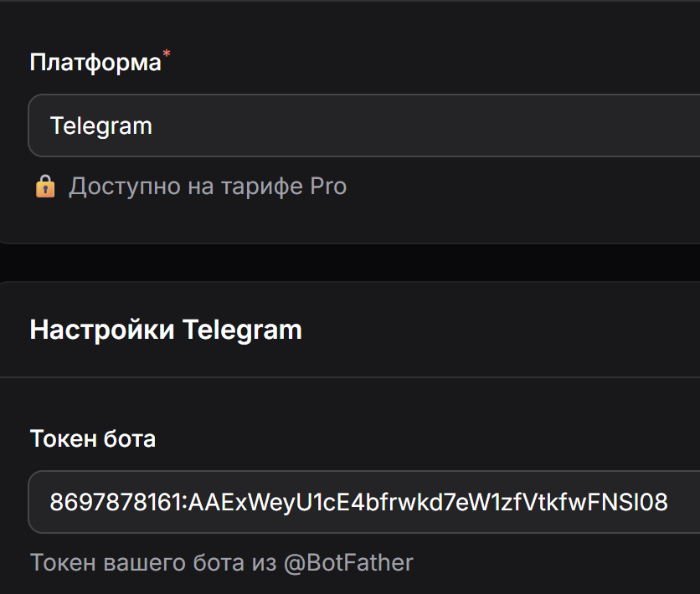Select the Telegram value inside the platform selector
Image resolution: width=700 pixels, height=594 pixels.
(x=101, y=125)
